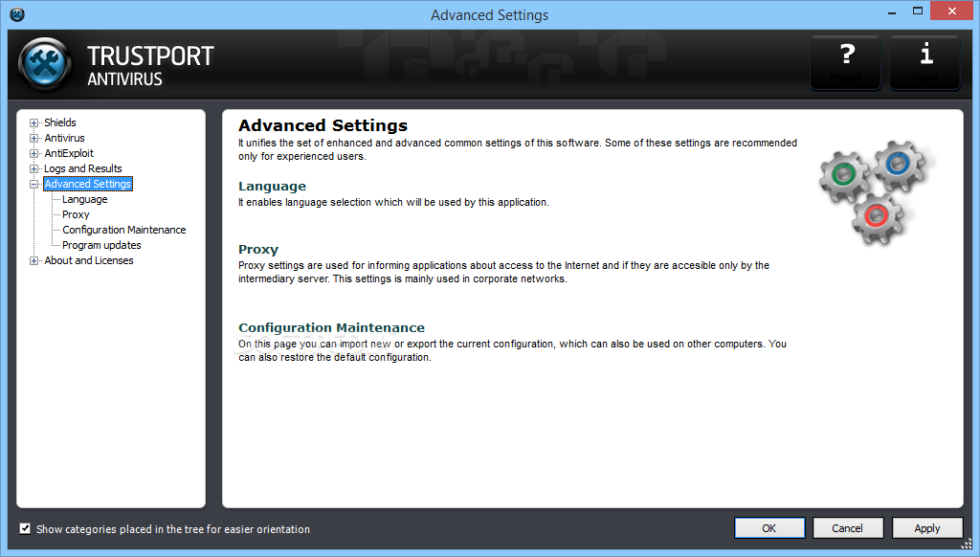Expand the Antivirus tree node

33,138
